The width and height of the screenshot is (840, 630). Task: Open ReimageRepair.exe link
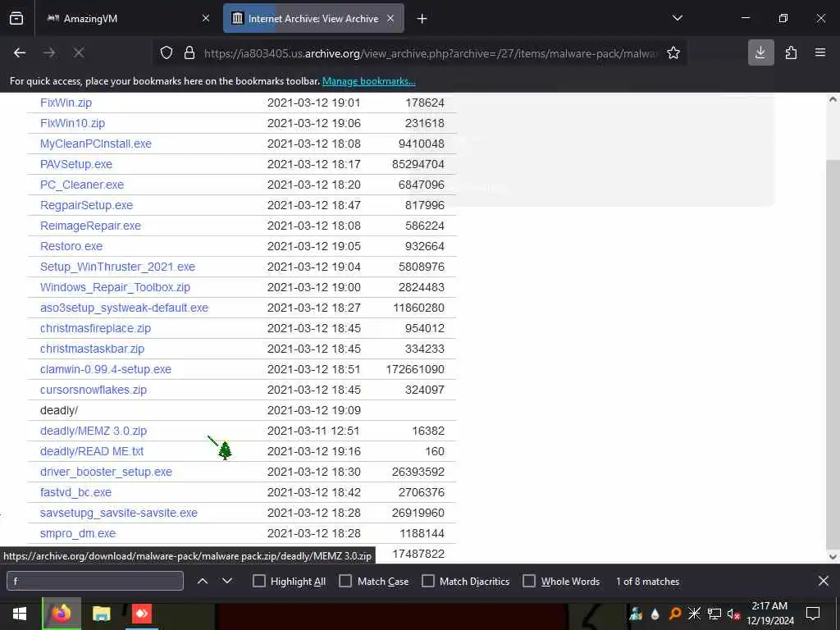pyautogui.click(x=90, y=226)
